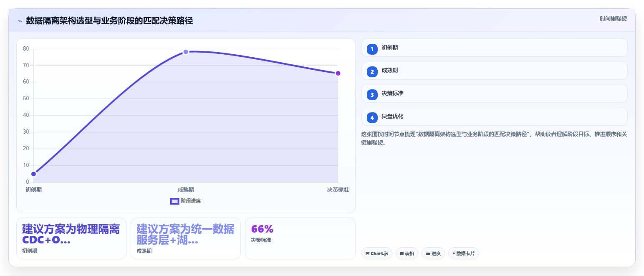Click the lightning icon beside the title
This screenshot has width=644, height=276.
tap(20, 21)
